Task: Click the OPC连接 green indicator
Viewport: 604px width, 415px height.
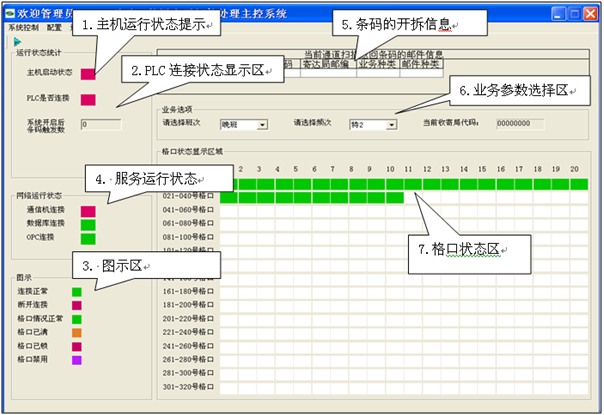Action: click(88, 239)
